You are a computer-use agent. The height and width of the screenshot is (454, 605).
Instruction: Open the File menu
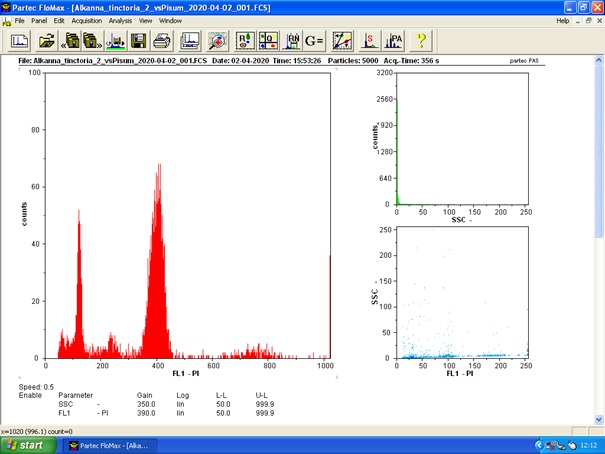[19, 21]
